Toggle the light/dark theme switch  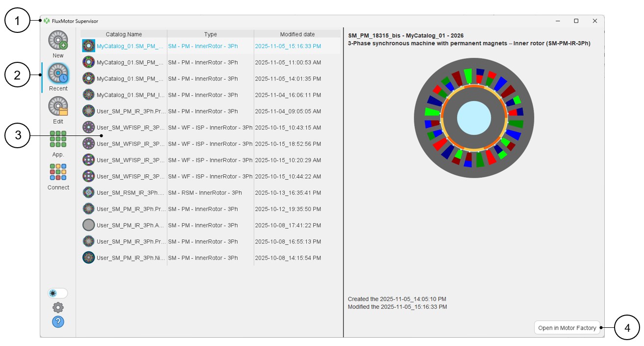pos(57,293)
